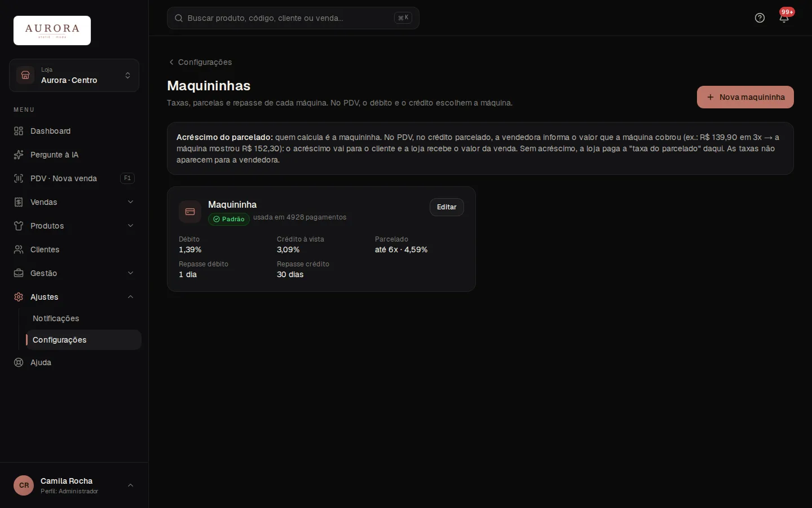The height and width of the screenshot is (508, 812).
Task: Click the store icon beside Aurora · Centro
Action: pos(25,75)
